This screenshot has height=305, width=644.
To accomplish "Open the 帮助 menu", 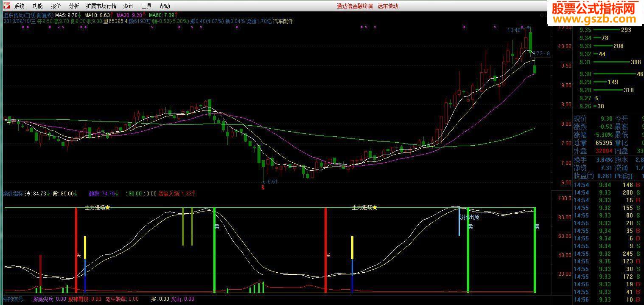I will pyautogui.click(x=165, y=6).
